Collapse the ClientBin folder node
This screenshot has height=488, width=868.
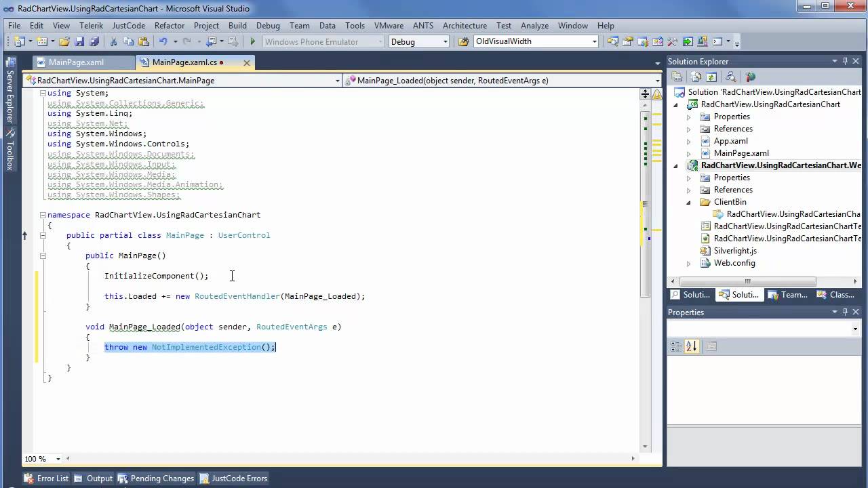point(689,202)
